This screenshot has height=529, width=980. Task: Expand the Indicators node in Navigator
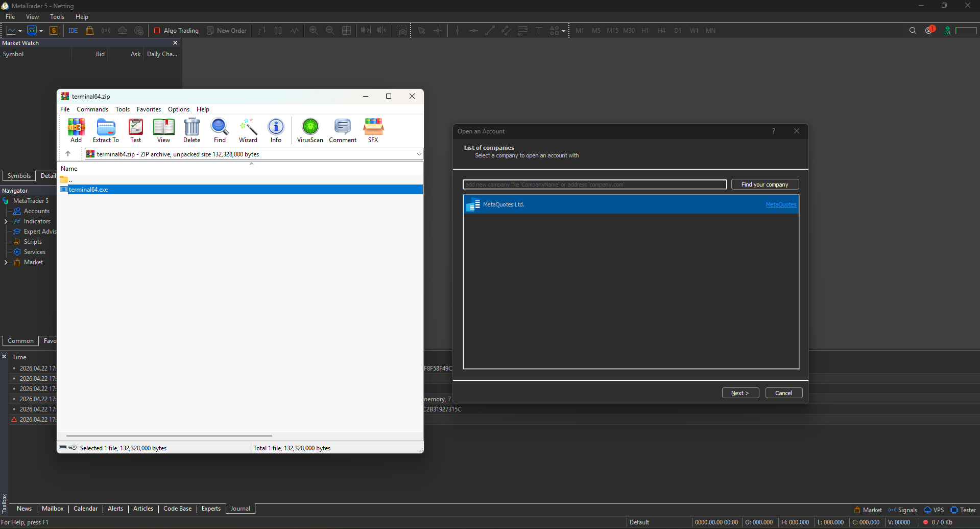pyautogui.click(x=6, y=221)
